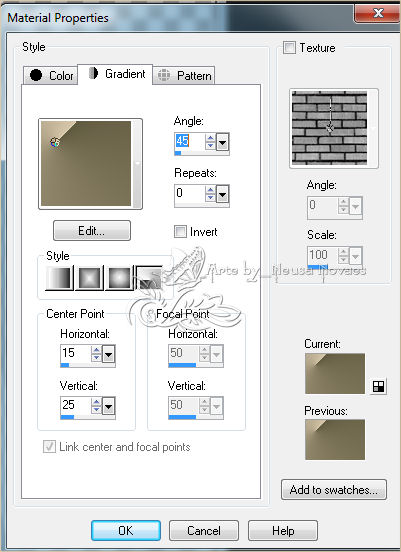This screenshot has height=552, width=401.
Task: Click Center Point Horizontal field showing 15
Action: coord(76,354)
